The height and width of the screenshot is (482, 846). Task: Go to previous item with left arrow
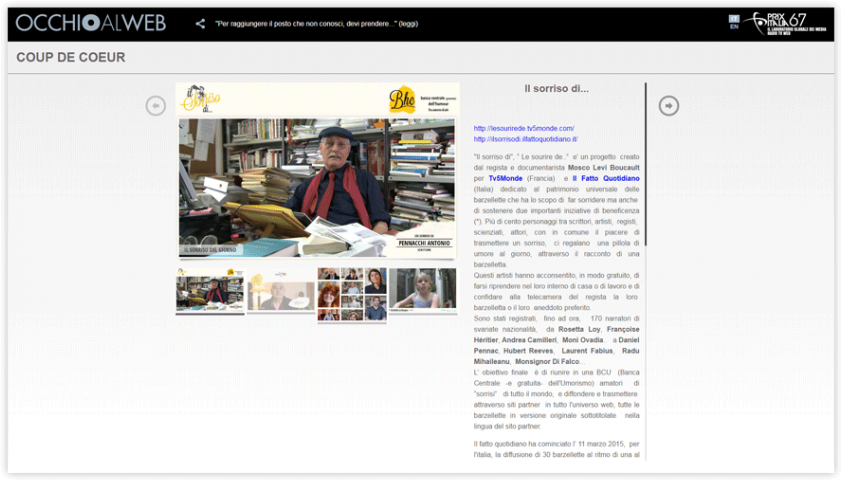click(156, 106)
